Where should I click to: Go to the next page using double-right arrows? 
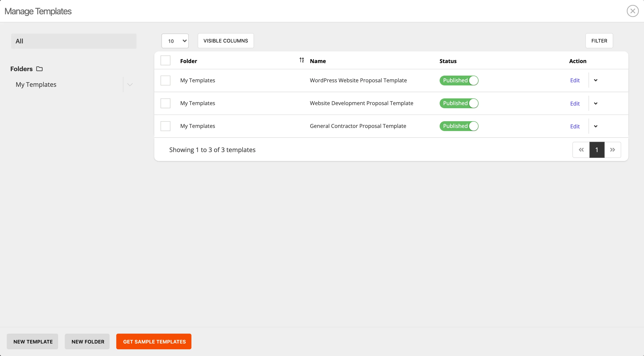(612, 150)
